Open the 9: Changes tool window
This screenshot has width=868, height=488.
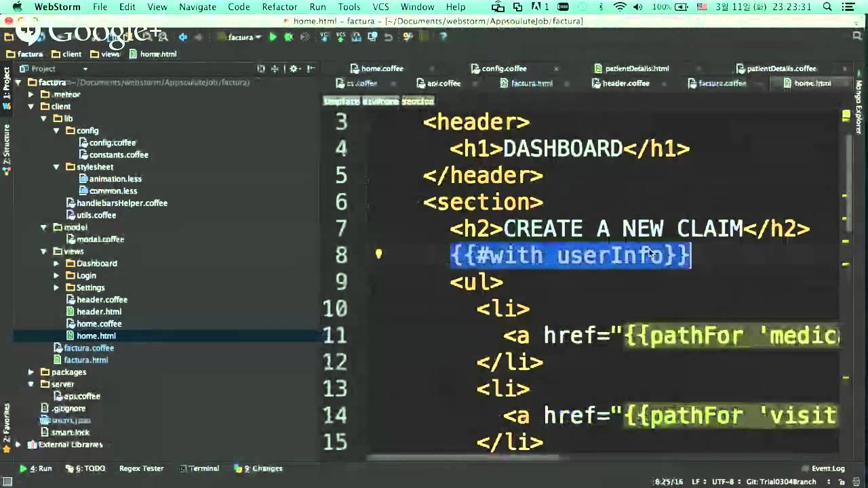coord(258,468)
